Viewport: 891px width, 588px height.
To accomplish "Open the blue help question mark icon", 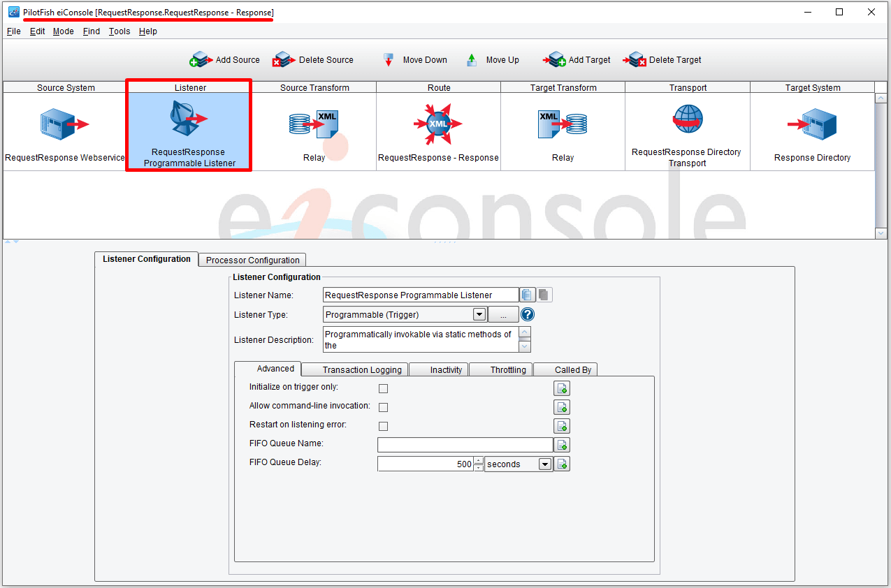I will click(528, 314).
